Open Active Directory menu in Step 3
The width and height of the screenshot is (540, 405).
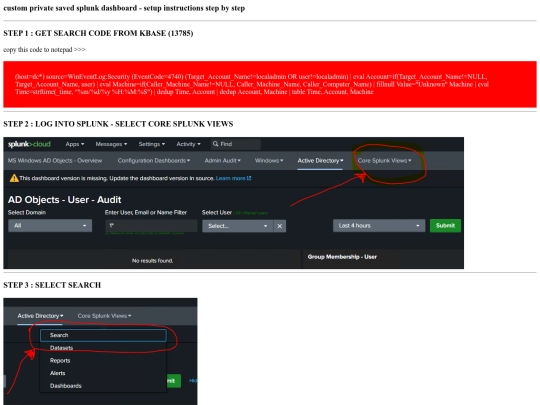pyautogui.click(x=40, y=316)
